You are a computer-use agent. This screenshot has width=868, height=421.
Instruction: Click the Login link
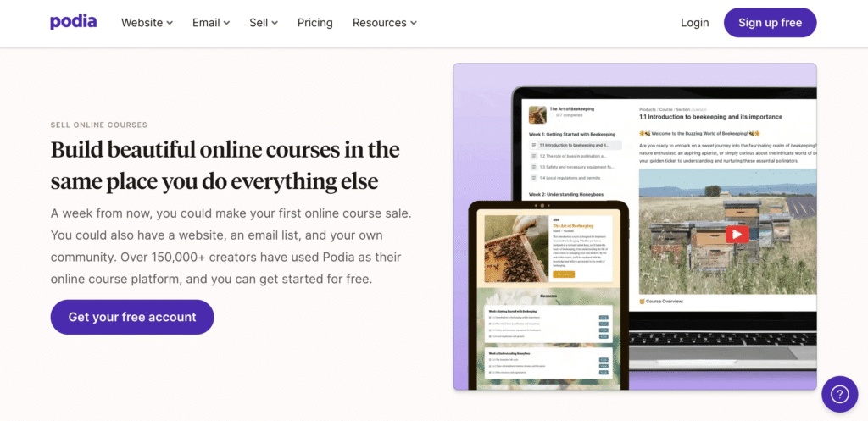695,23
